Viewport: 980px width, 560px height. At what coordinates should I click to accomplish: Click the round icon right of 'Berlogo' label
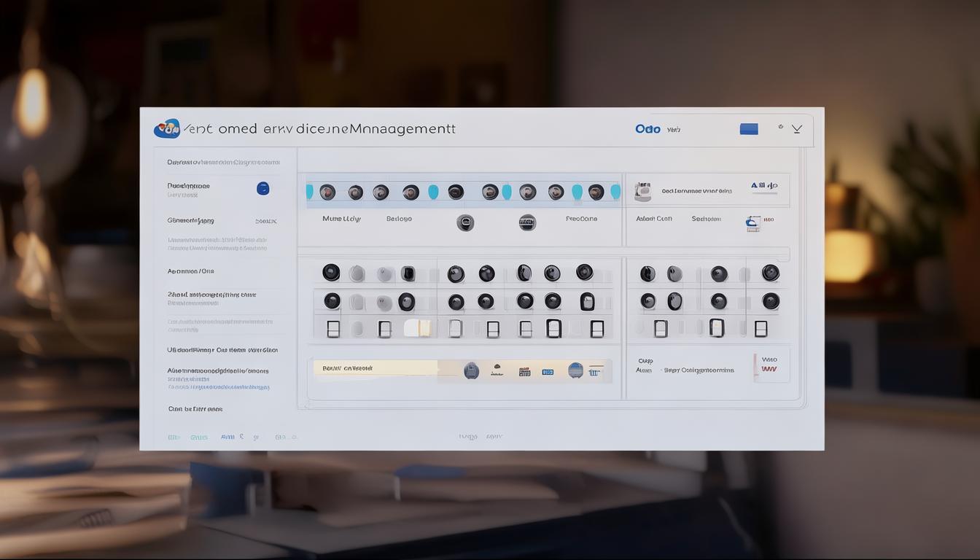click(x=465, y=222)
